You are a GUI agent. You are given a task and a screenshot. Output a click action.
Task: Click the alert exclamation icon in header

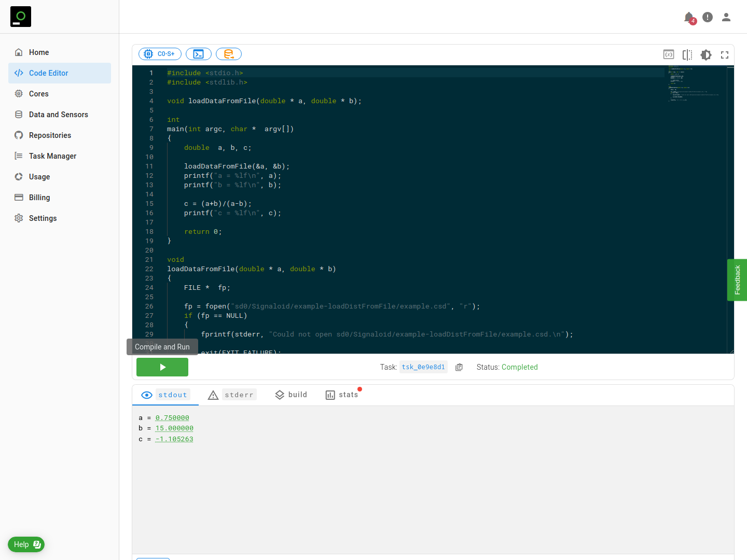pyautogui.click(x=708, y=17)
